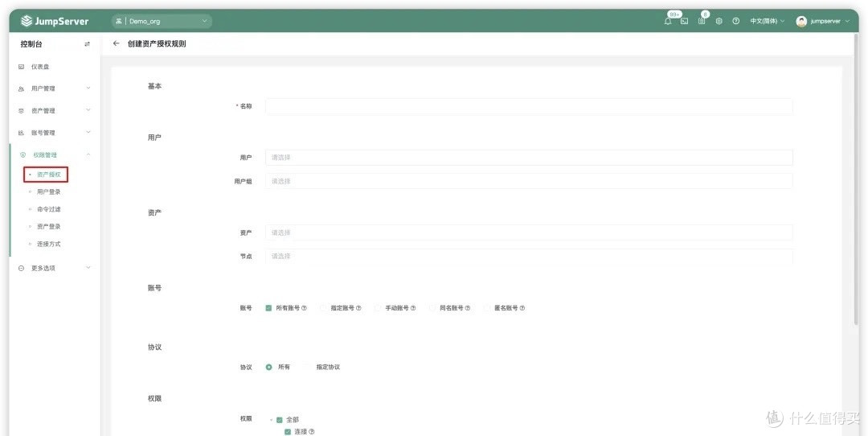This screenshot has height=436, width=868.
Task: Expand the 更多选项 menu chevron
Action: tap(88, 268)
